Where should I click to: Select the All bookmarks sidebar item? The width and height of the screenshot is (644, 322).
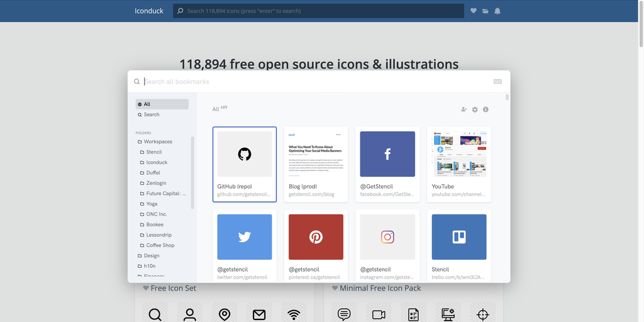162,104
